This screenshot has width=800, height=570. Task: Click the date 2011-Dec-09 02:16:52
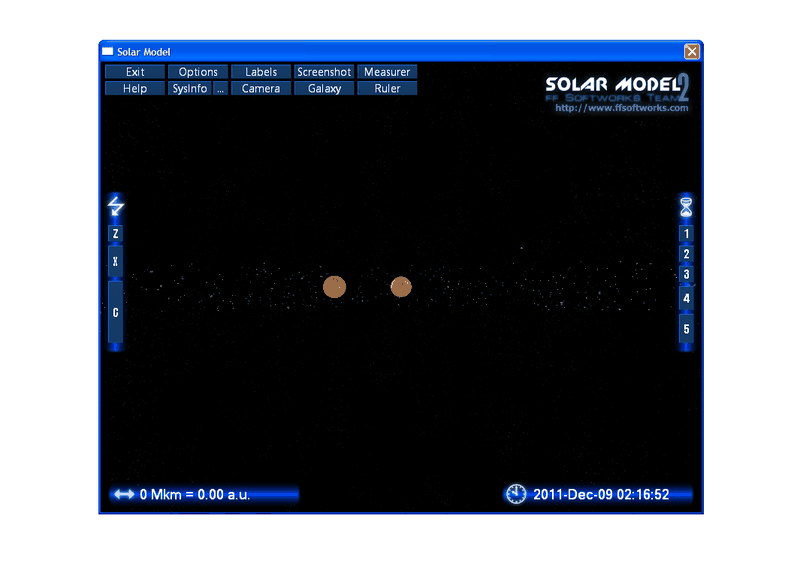point(601,494)
